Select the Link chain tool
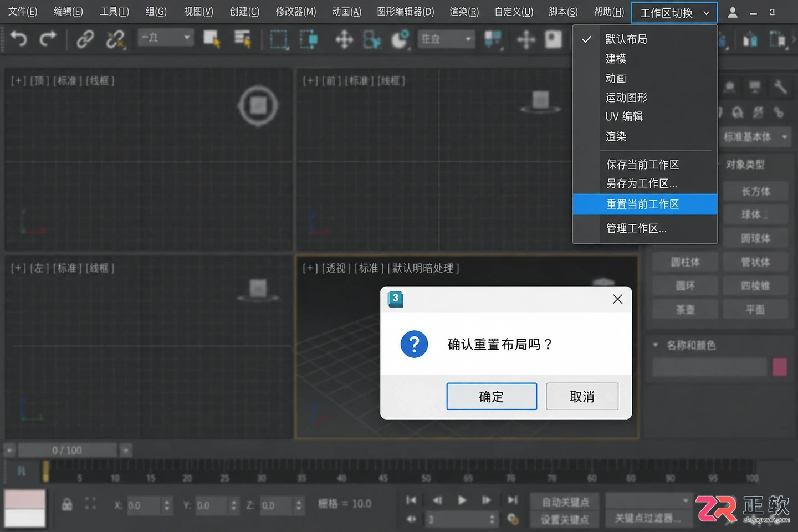This screenshot has height=532, width=798. tap(85, 39)
